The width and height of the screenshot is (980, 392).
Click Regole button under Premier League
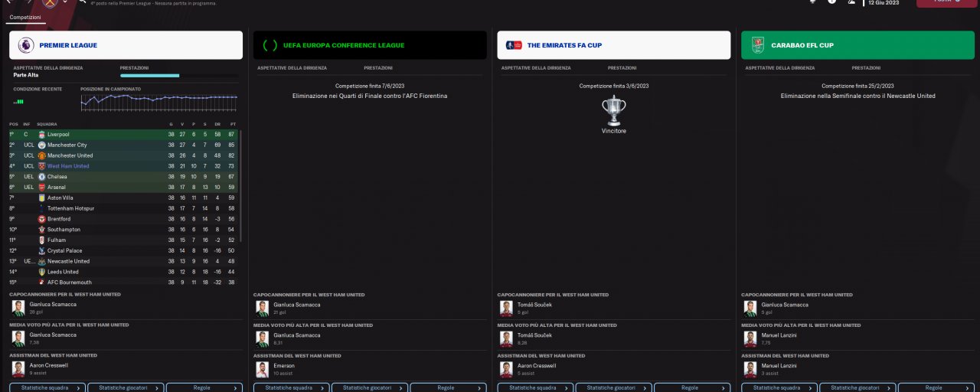point(204,387)
